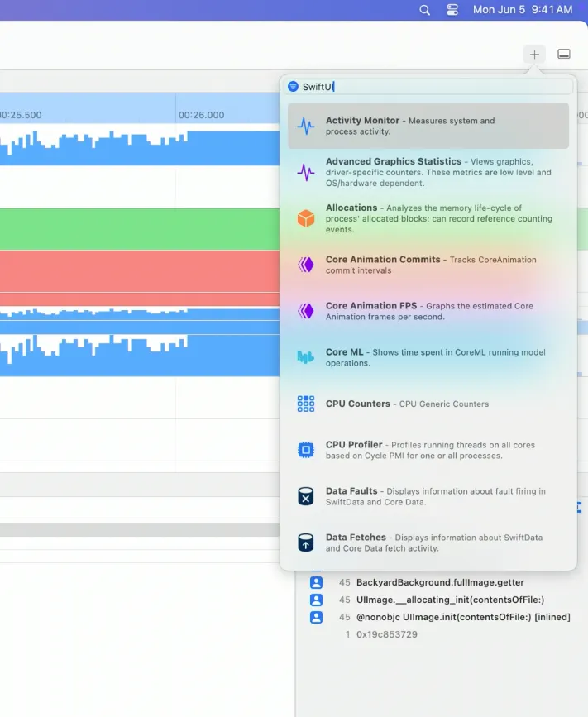Click the plus button to add an instrument
This screenshot has width=588, height=717.
pos(534,55)
